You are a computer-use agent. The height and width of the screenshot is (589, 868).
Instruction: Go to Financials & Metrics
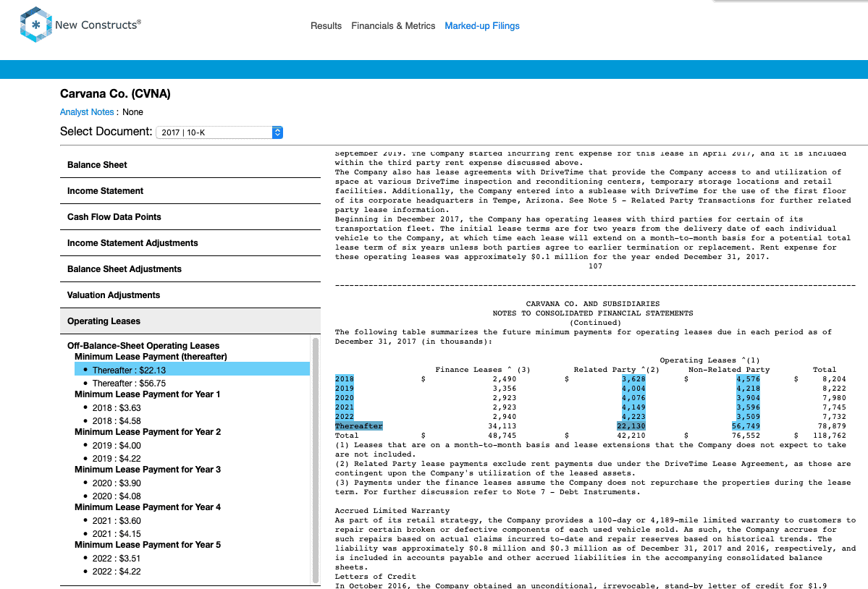393,26
